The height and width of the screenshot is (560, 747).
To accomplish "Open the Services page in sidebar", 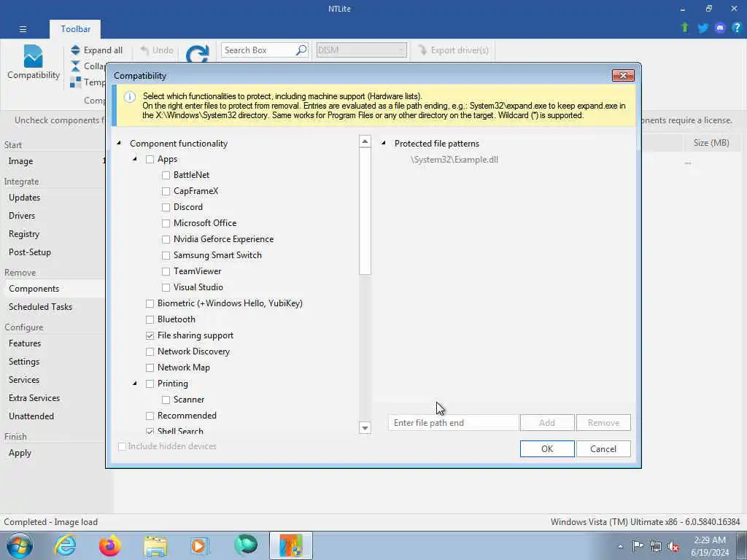I will click(24, 379).
